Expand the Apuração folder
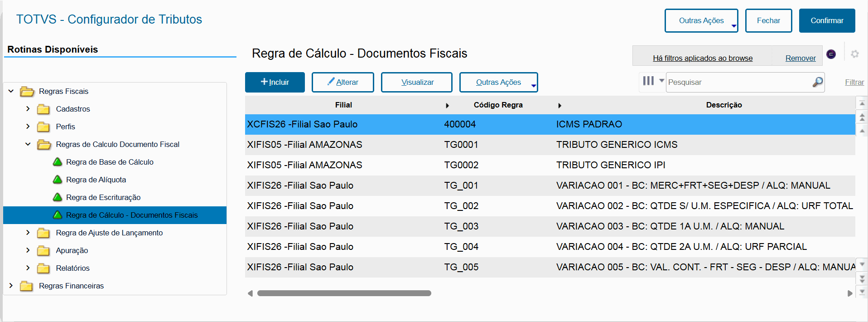868x322 pixels. [28, 250]
